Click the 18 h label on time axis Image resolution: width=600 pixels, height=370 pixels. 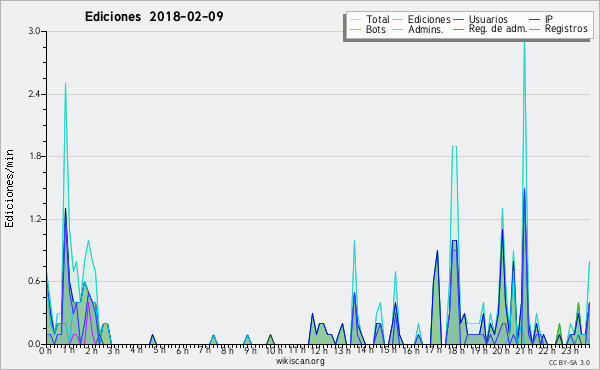[x=455, y=350]
